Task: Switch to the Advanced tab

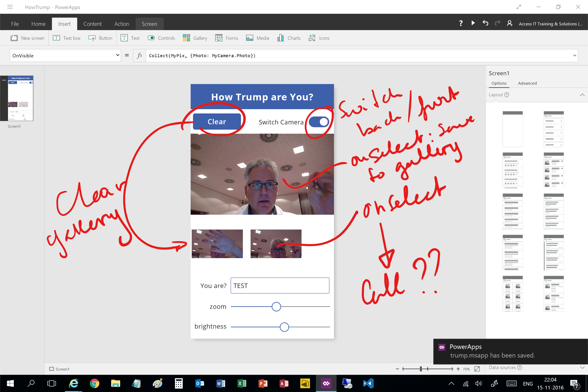Action: 527,83
